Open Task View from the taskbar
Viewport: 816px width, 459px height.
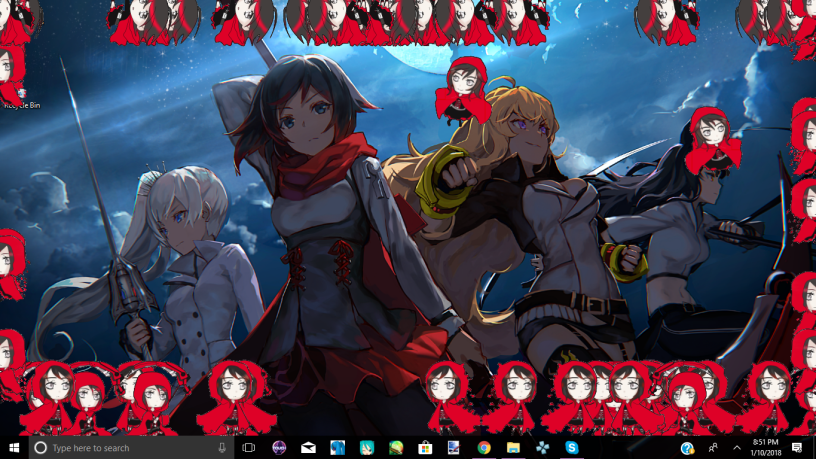[x=249, y=448]
